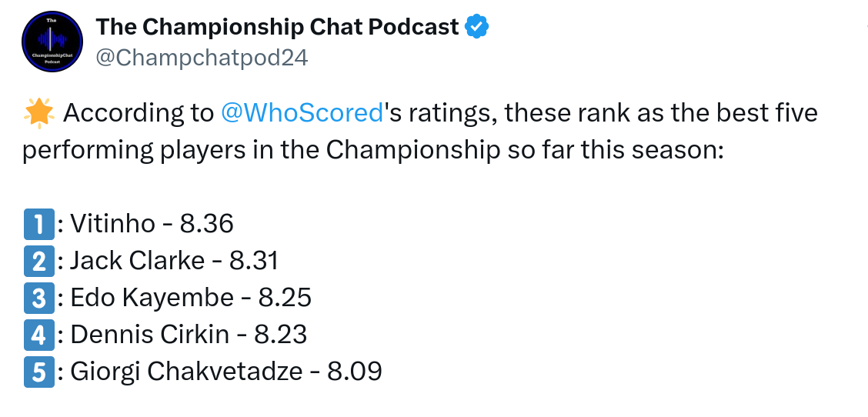Click the number 3 keycap emoji
The image size is (868, 417).
[38, 298]
